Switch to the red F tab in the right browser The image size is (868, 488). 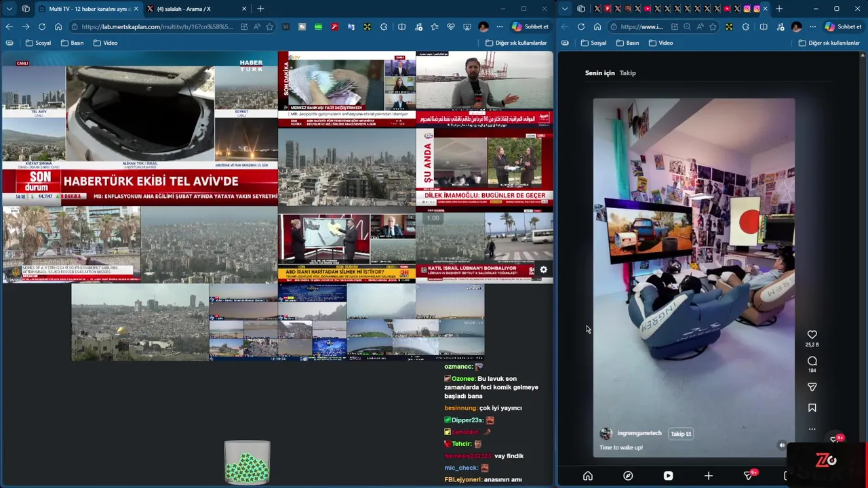point(608,9)
